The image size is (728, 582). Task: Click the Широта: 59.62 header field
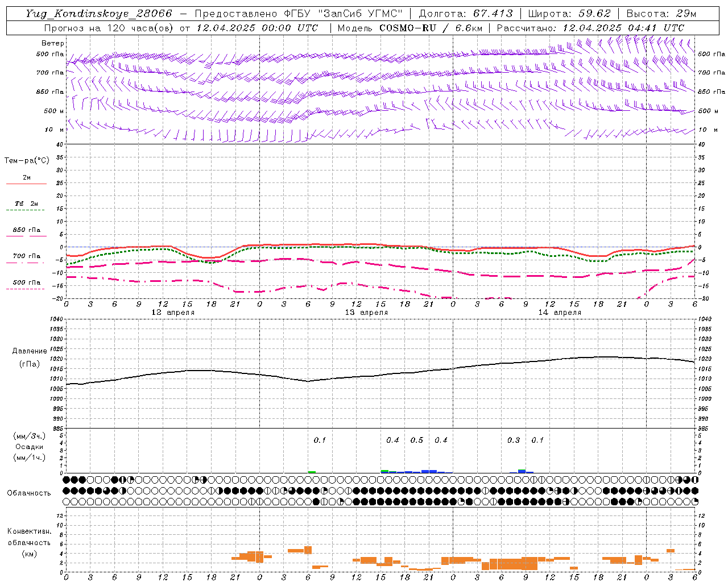point(569,14)
